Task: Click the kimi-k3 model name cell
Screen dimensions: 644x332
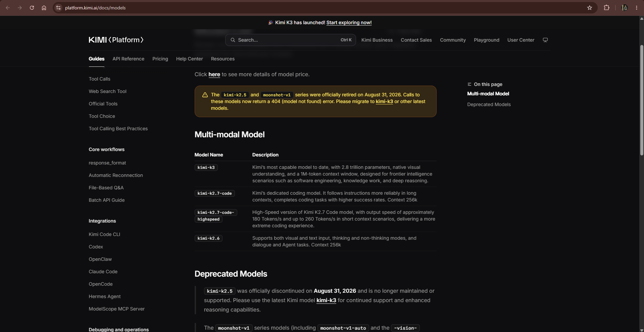Action: pyautogui.click(x=206, y=168)
